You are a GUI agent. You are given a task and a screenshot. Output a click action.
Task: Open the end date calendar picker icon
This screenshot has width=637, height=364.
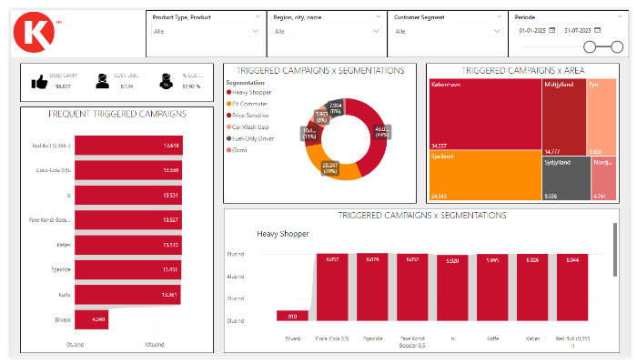(597, 30)
